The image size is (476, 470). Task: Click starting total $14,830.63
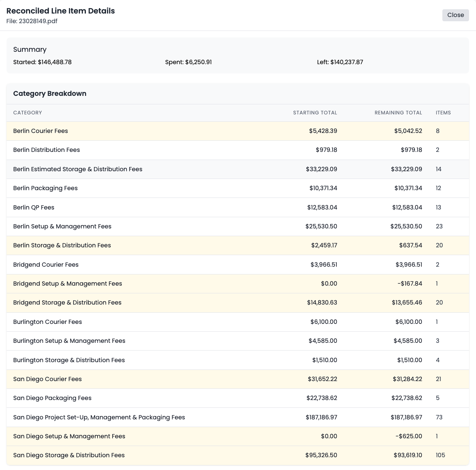pos(322,303)
